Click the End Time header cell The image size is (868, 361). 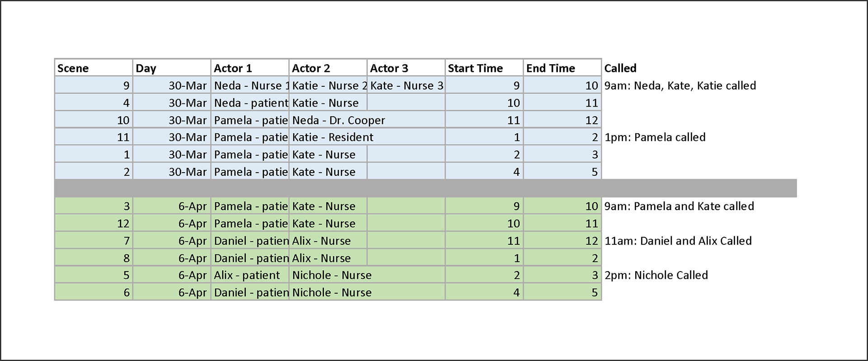562,68
